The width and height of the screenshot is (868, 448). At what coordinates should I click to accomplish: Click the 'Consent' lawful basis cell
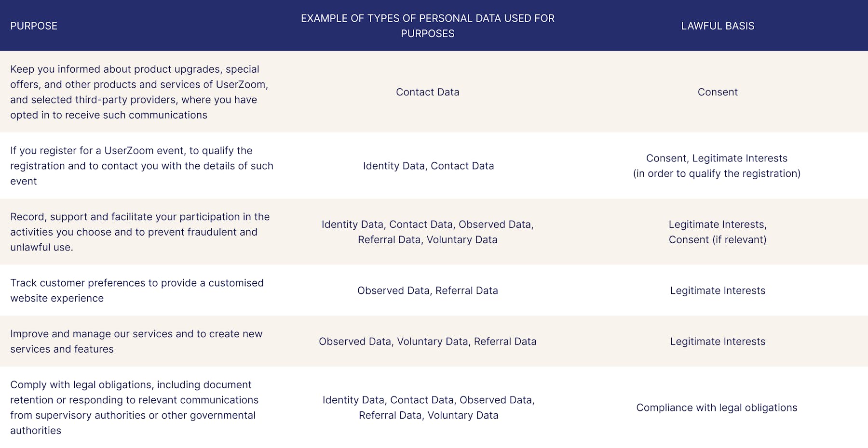coord(718,92)
